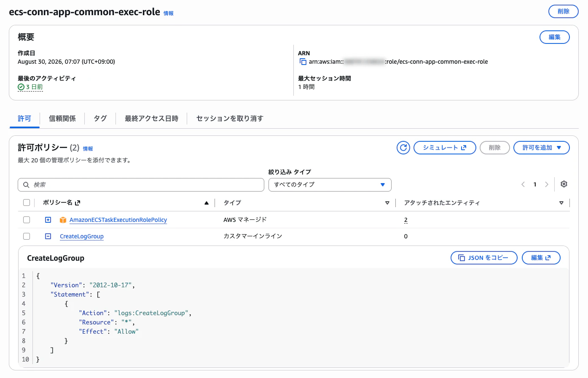
Task: Check the CreateLogGroup row checkbox
Action: tap(27, 236)
